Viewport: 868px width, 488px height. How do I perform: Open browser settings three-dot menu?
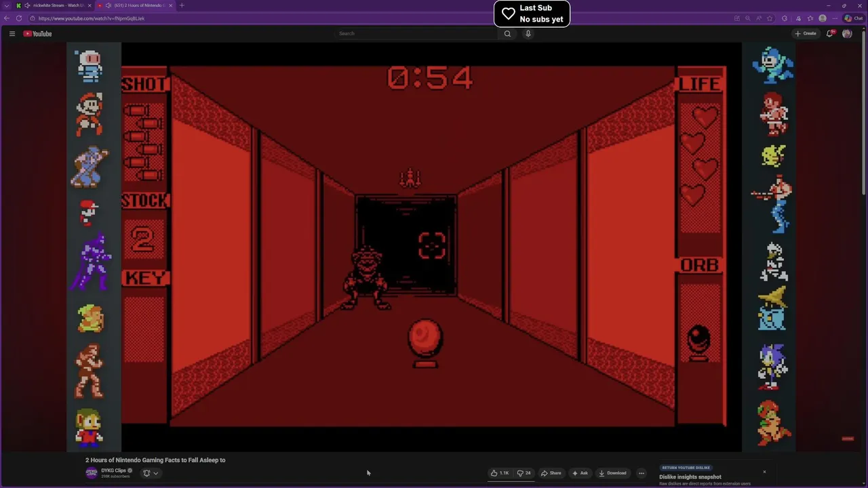click(835, 18)
